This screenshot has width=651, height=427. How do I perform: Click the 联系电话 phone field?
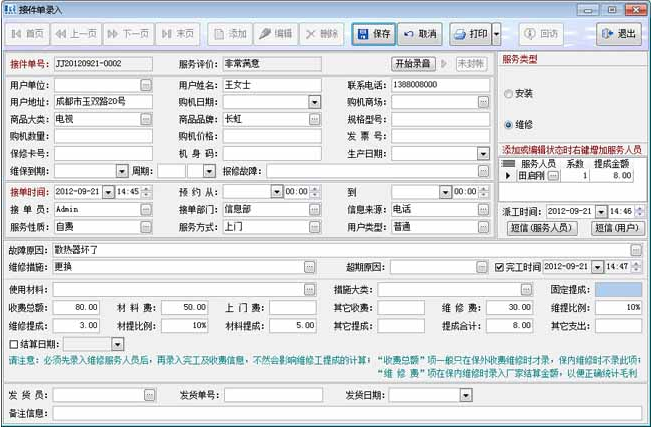(441, 85)
